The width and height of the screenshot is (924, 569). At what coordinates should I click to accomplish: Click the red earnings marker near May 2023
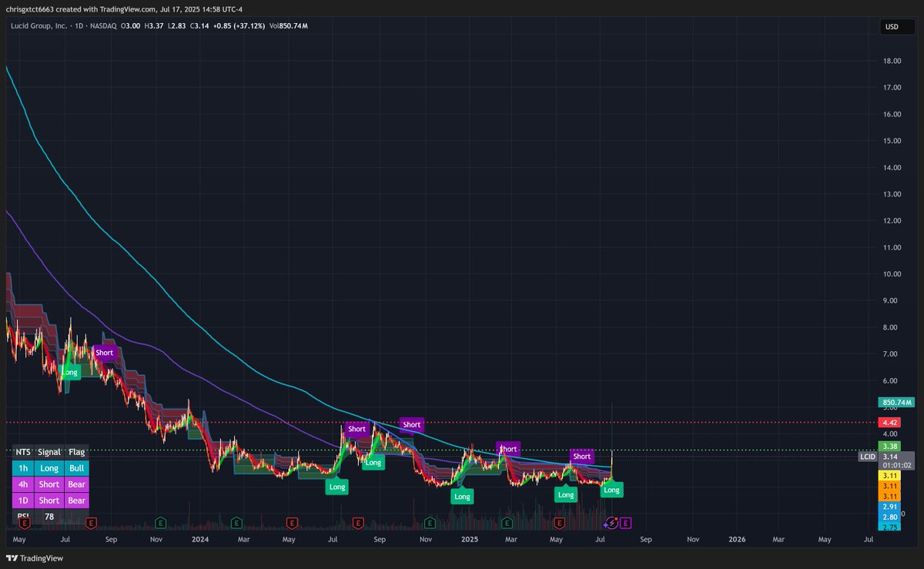[24, 523]
